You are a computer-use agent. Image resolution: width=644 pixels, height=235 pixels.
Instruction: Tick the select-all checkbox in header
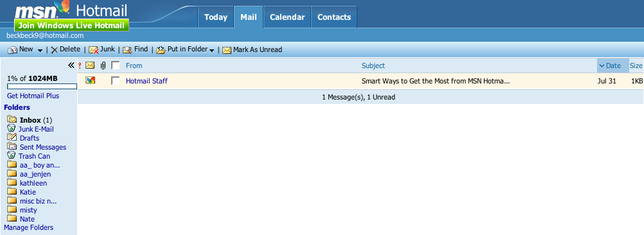pos(116,65)
